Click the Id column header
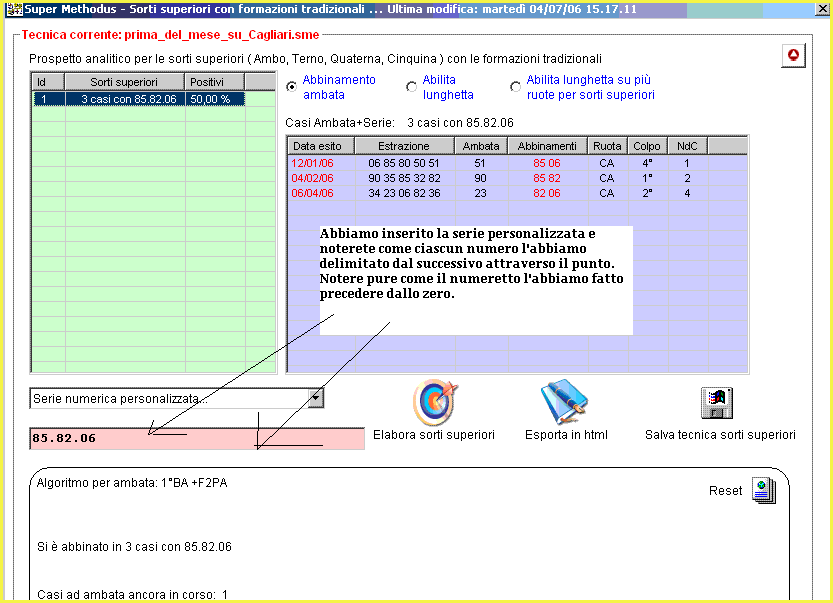Screen dimensions: 833x603 [x=48, y=82]
